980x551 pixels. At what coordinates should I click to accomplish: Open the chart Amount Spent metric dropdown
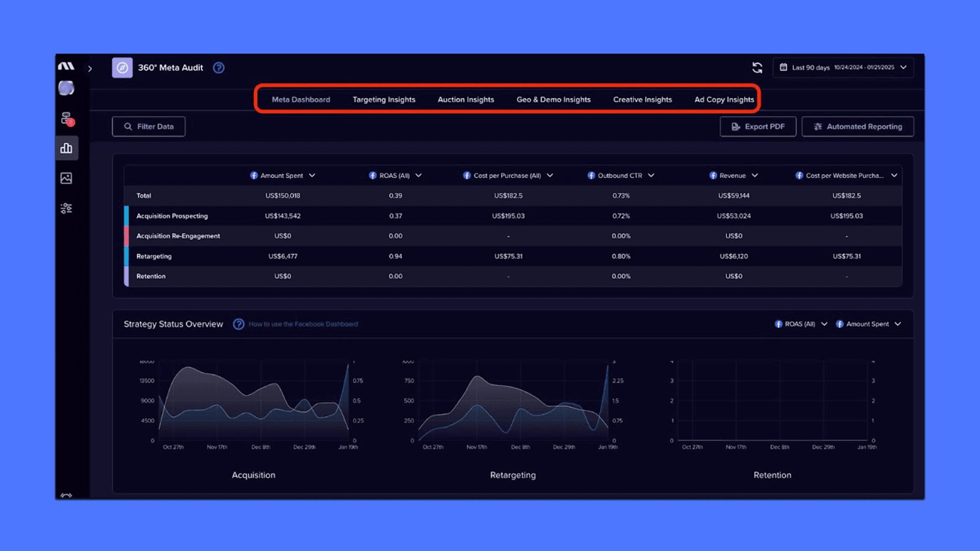coord(869,324)
